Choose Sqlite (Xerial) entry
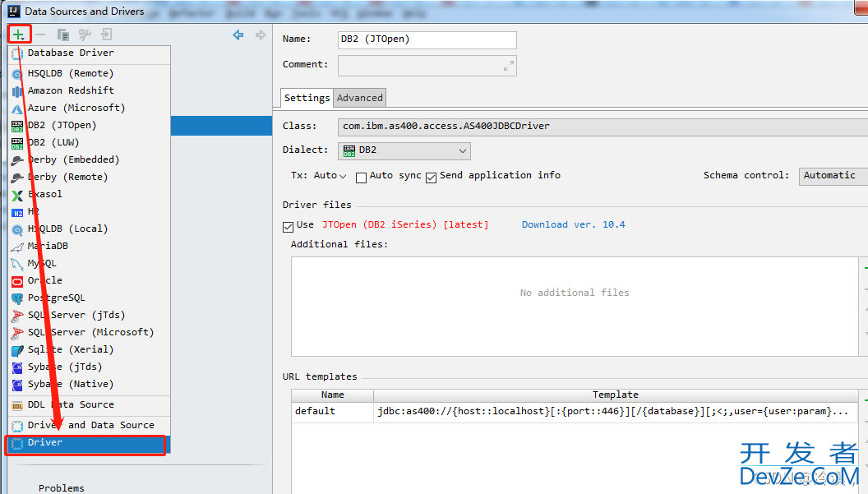 click(x=90, y=349)
